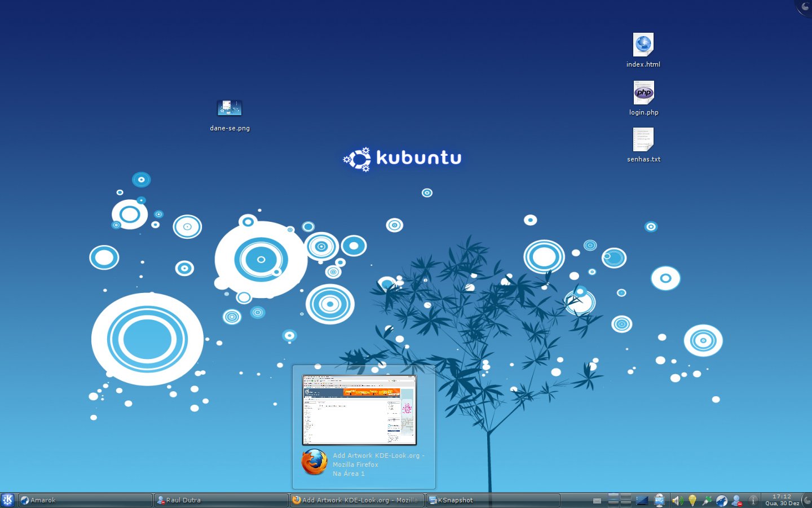Open the desktop toolbox in the top-right corner
Image resolution: width=812 pixels, height=508 pixels.
tap(805, 7)
